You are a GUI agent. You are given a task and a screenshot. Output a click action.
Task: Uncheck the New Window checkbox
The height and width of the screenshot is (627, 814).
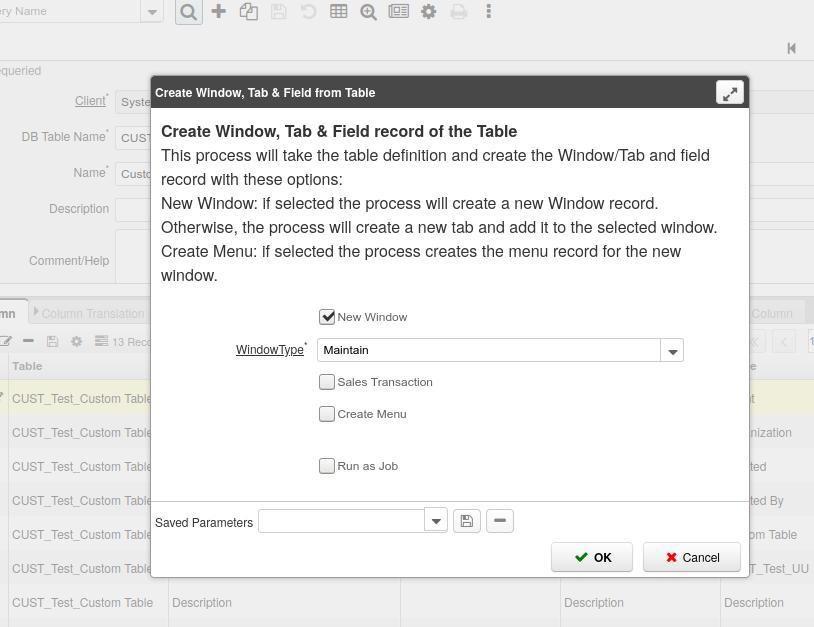327,316
